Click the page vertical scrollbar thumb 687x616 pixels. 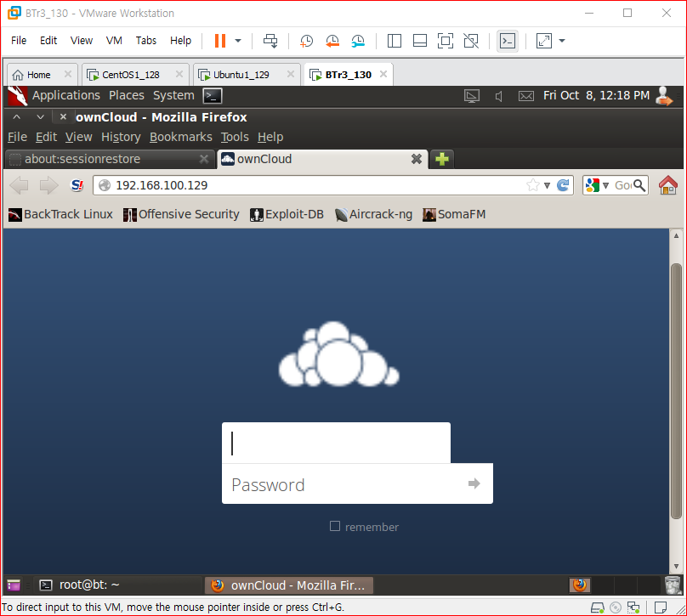coord(676,391)
